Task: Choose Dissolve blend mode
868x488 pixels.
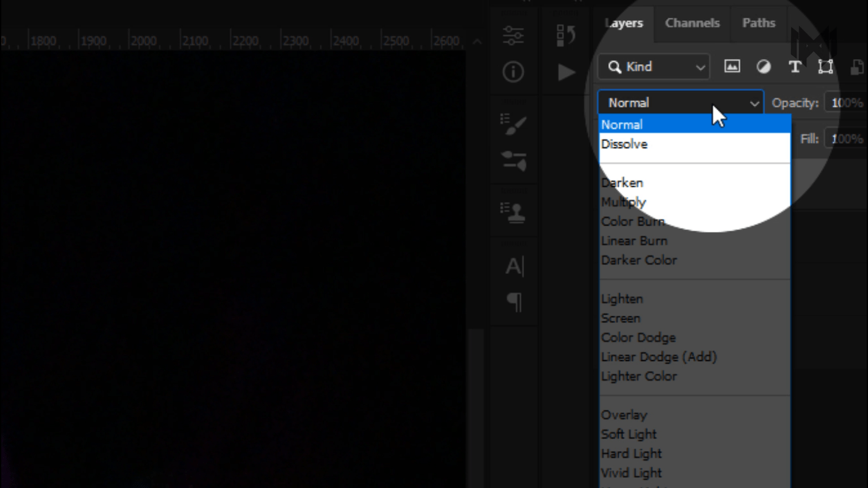Action: point(695,144)
